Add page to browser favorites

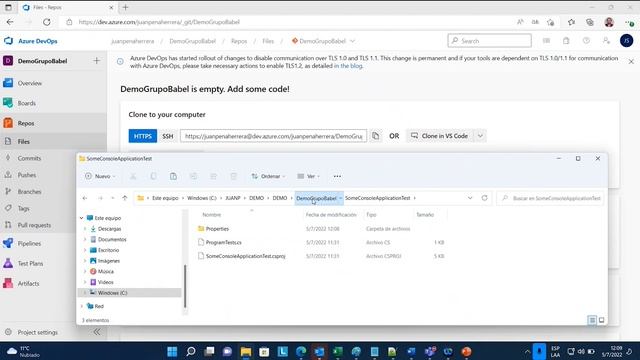[551, 22]
